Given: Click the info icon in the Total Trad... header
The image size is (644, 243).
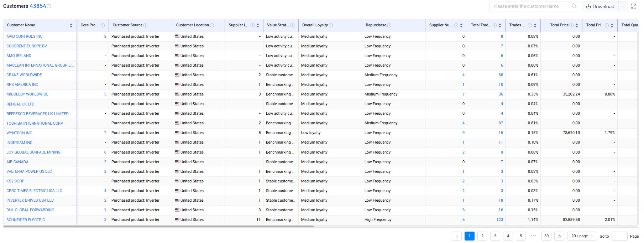Looking at the screenshot, I should 494,25.
